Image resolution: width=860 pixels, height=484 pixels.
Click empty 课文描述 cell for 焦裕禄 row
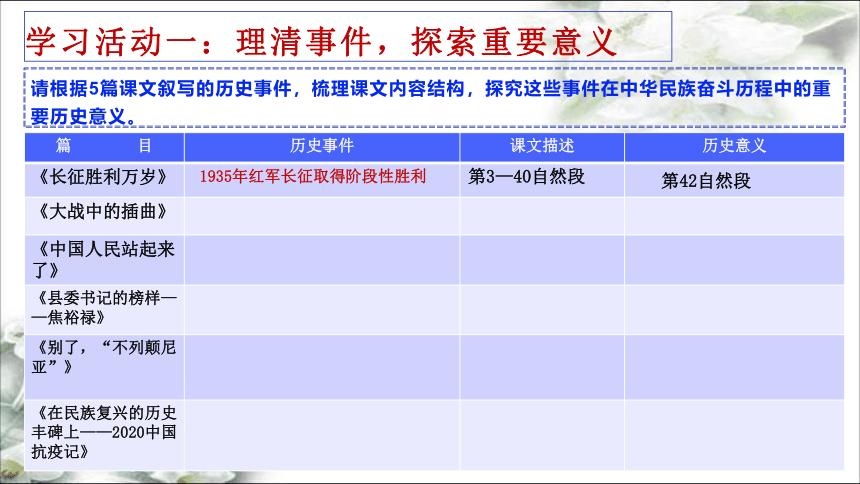point(542,310)
